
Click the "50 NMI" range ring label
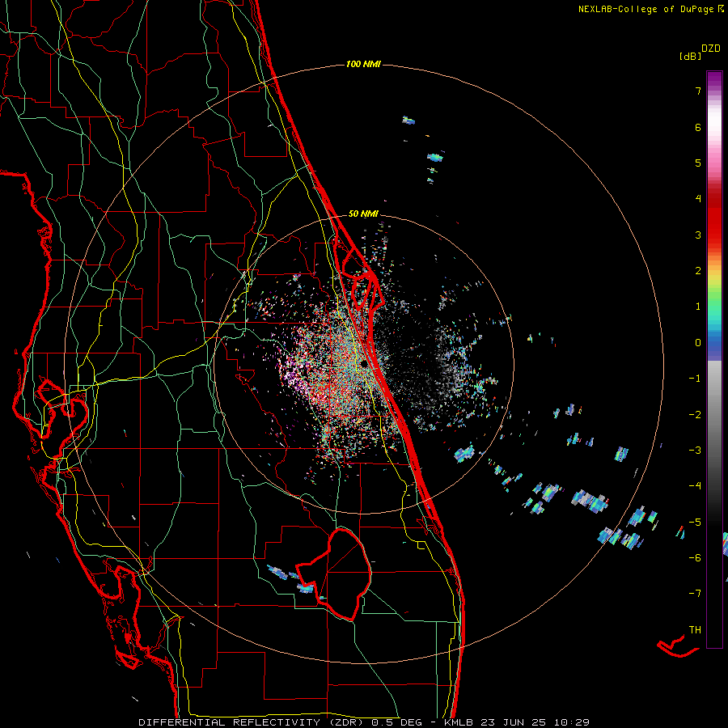(363, 214)
